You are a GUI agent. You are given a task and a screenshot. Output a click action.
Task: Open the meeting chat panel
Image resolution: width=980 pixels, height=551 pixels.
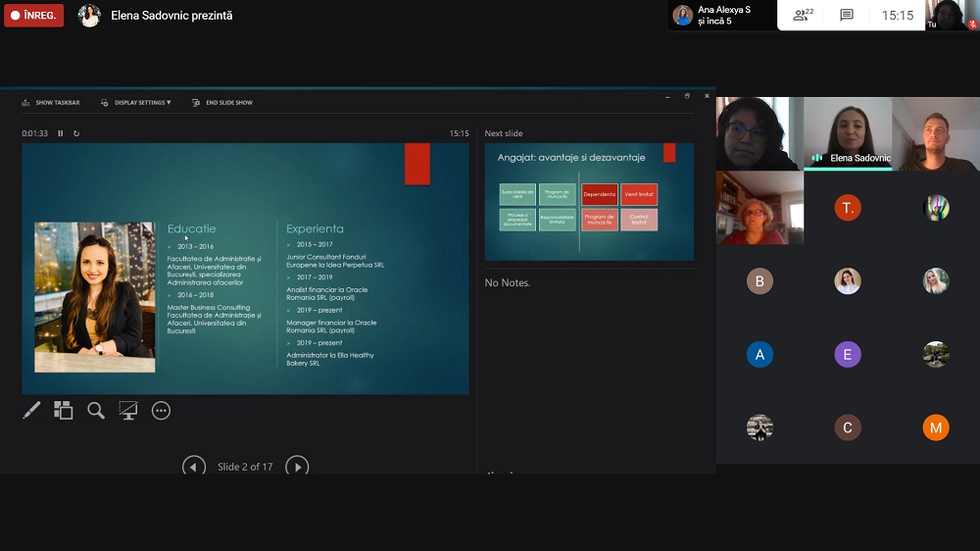pos(847,15)
